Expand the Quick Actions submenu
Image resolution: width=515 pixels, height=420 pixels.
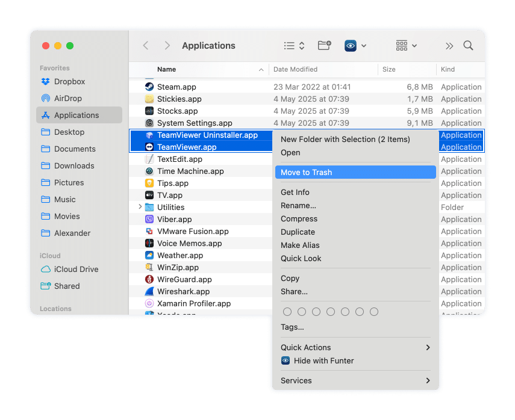[x=355, y=347]
